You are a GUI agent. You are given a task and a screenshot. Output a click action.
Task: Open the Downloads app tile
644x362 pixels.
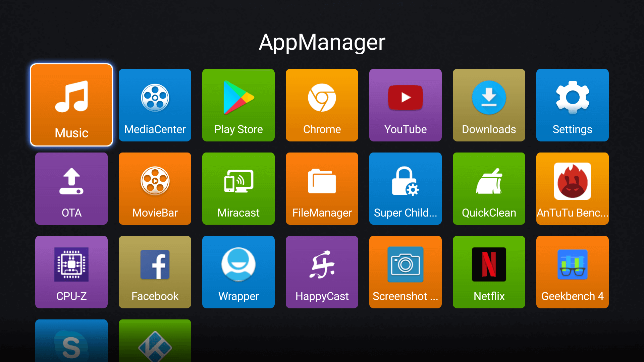coord(489,105)
